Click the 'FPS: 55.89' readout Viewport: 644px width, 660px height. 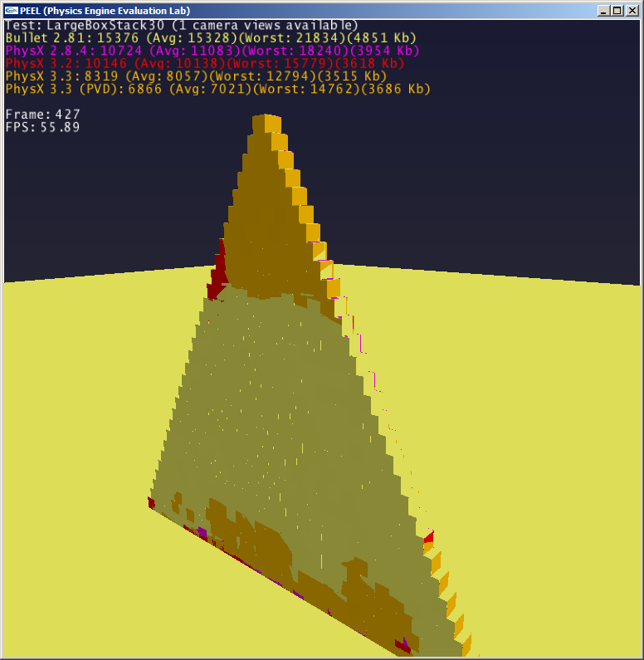point(42,127)
